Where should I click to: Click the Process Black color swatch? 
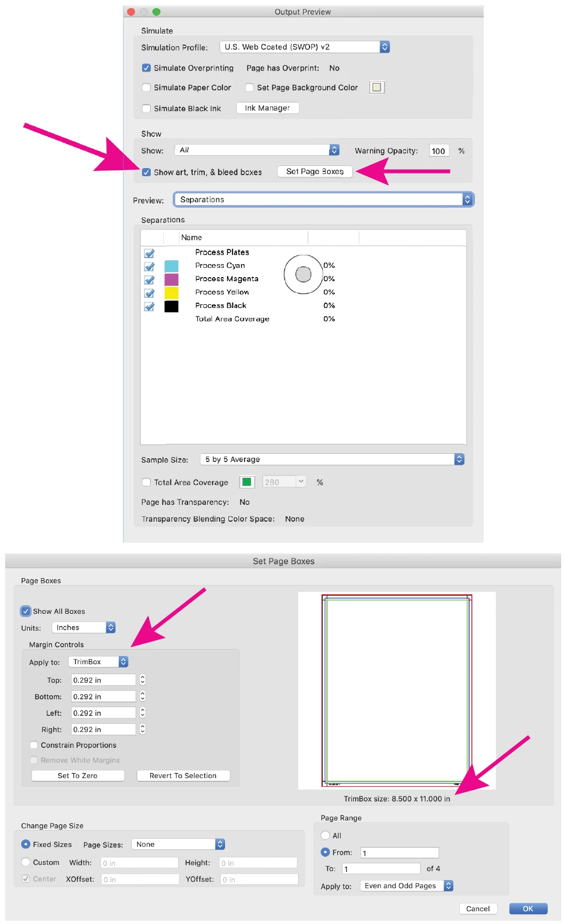pyautogui.click(x=171, y=306)
